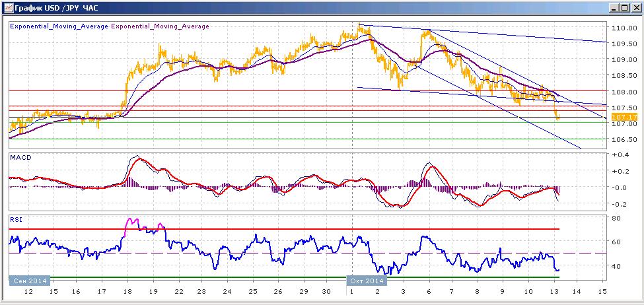Select the green horizontal line at 106.50

point(308,139)
